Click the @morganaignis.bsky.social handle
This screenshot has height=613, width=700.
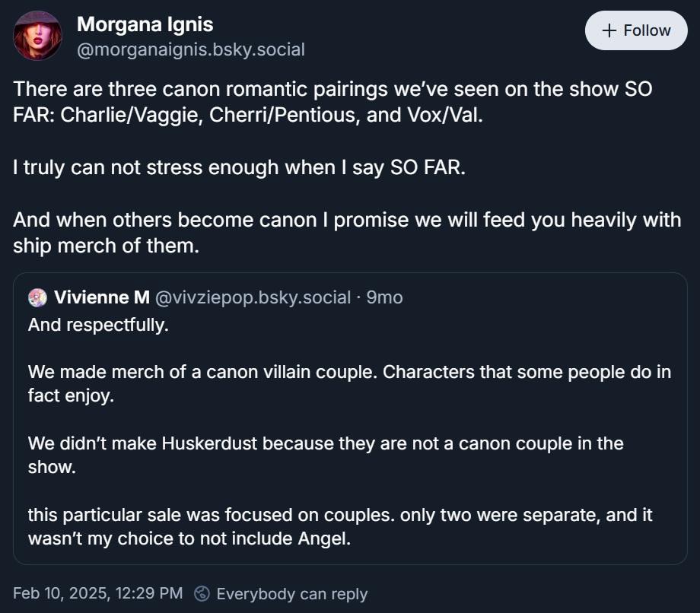pyautogui.click(x=190, y=50)
